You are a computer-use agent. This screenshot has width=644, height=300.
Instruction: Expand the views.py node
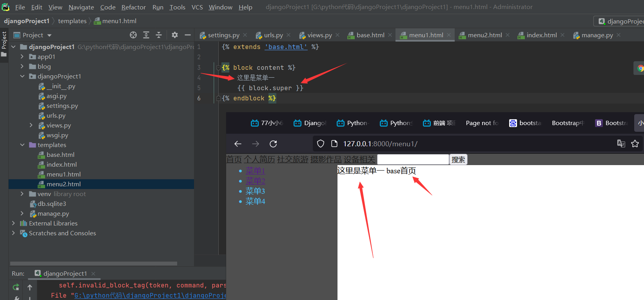[31, 125]
